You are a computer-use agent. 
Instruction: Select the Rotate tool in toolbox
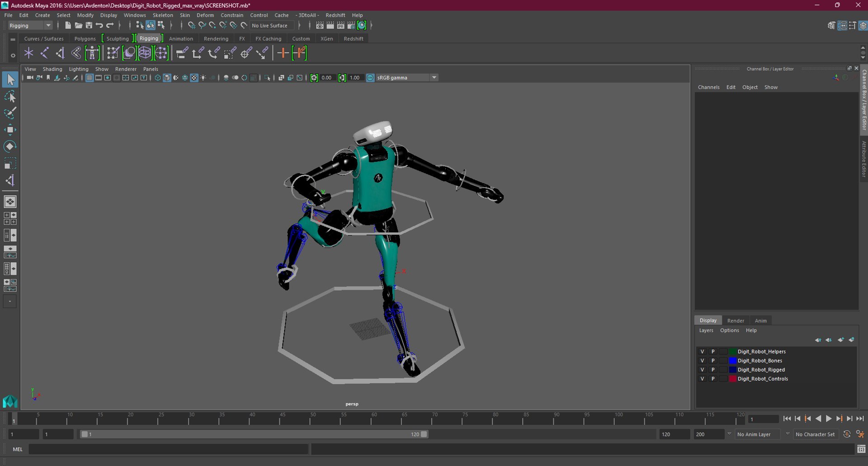point(10,146)
